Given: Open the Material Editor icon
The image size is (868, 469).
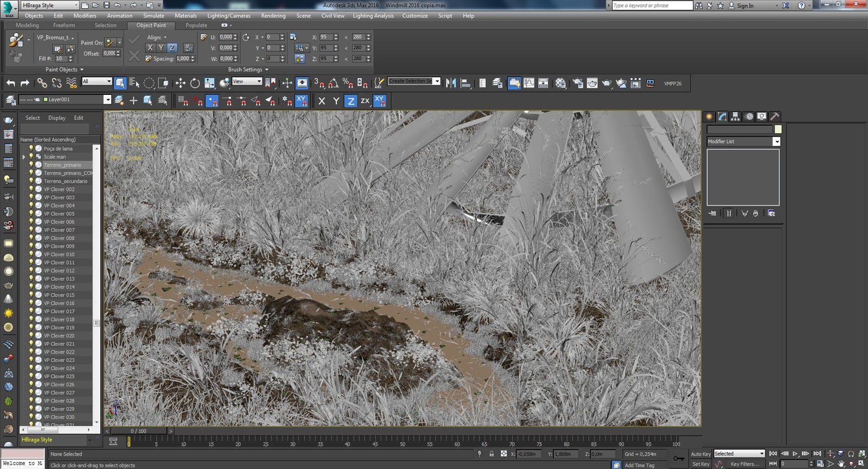Looking at the screenshot, I should (560, 83).
